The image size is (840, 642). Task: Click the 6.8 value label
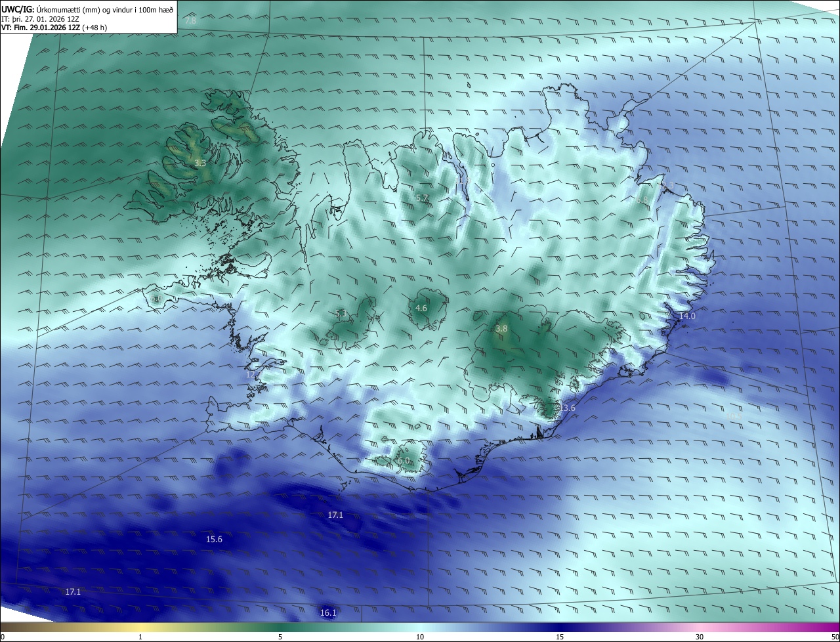pos(642,200)
